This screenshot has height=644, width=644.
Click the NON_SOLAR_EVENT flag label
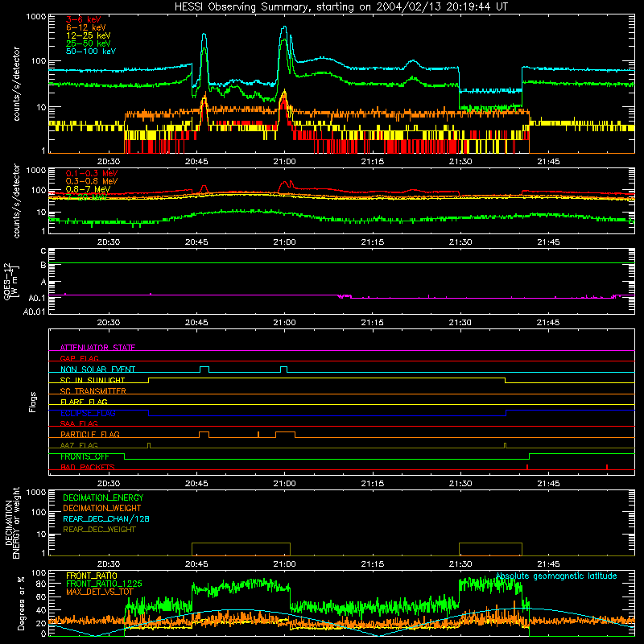point(97,369)
